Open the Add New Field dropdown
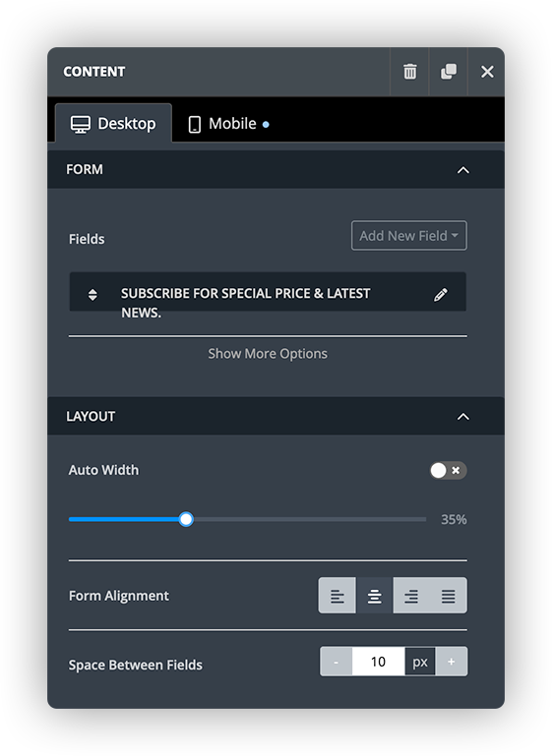The image size is (552, 756). [408, 236]
